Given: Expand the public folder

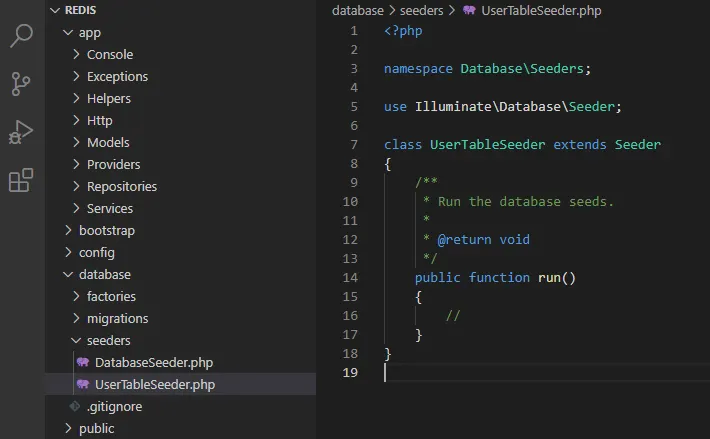Looking at the screenshot, I should coord(68,428).
